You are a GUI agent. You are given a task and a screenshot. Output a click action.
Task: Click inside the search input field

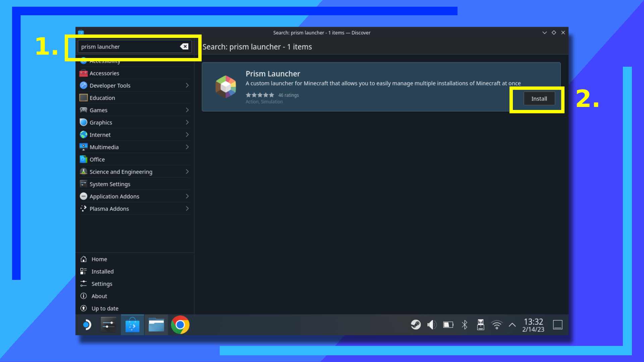tap(131, 46)
